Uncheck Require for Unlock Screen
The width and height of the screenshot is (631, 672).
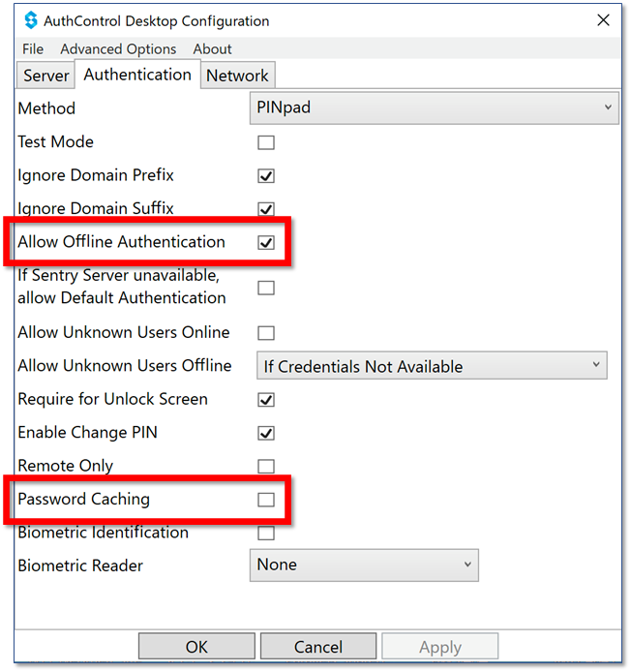266,400
